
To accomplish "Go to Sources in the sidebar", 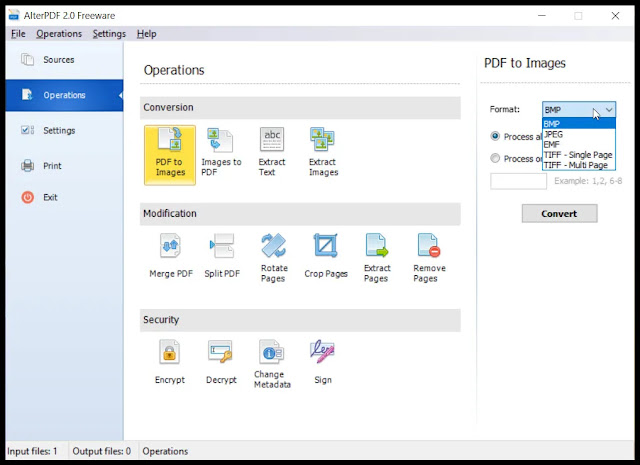I will click(x=64, y=60).
